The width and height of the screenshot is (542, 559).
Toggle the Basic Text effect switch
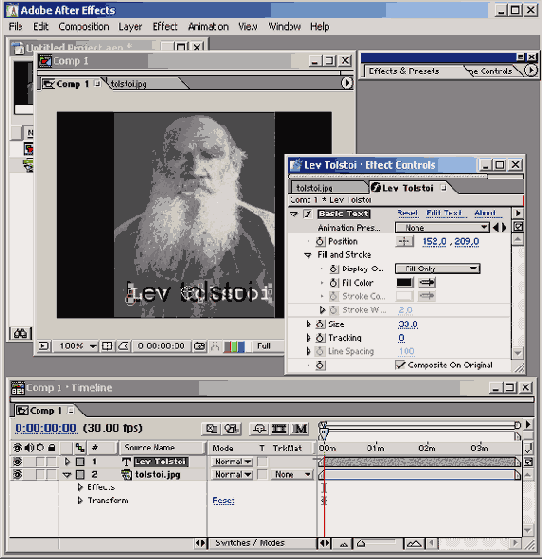(308, 214)
